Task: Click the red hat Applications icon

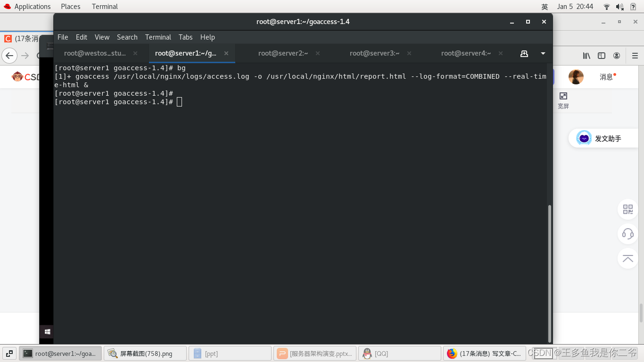Action: pos(7,7)
